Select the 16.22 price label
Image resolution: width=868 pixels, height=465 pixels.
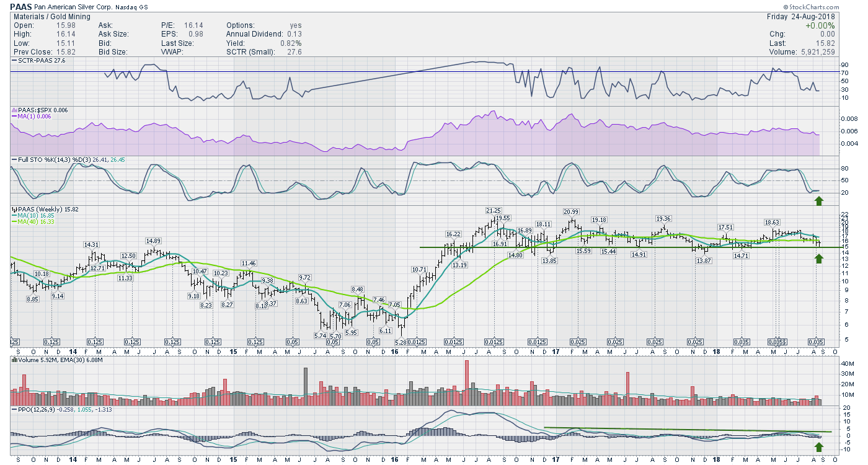[453, 234]
